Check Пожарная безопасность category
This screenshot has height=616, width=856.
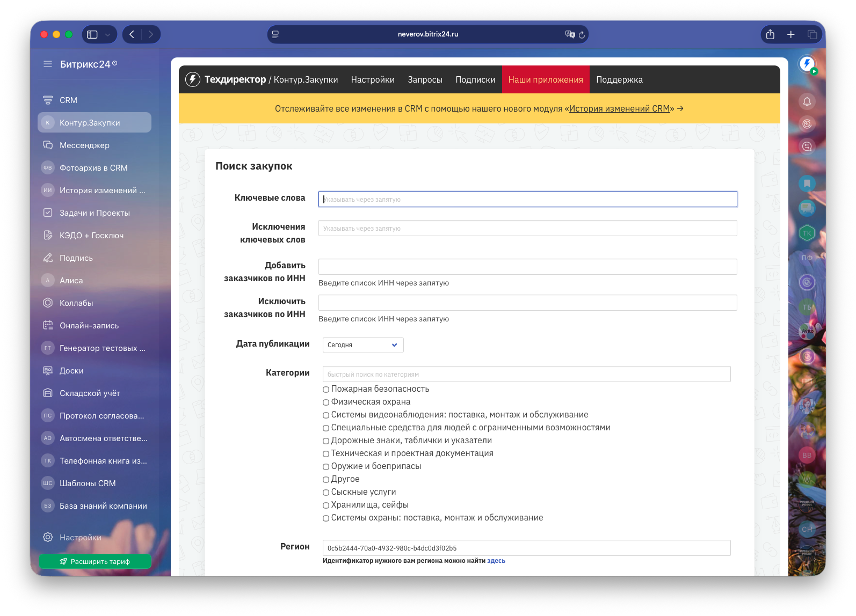326,390
